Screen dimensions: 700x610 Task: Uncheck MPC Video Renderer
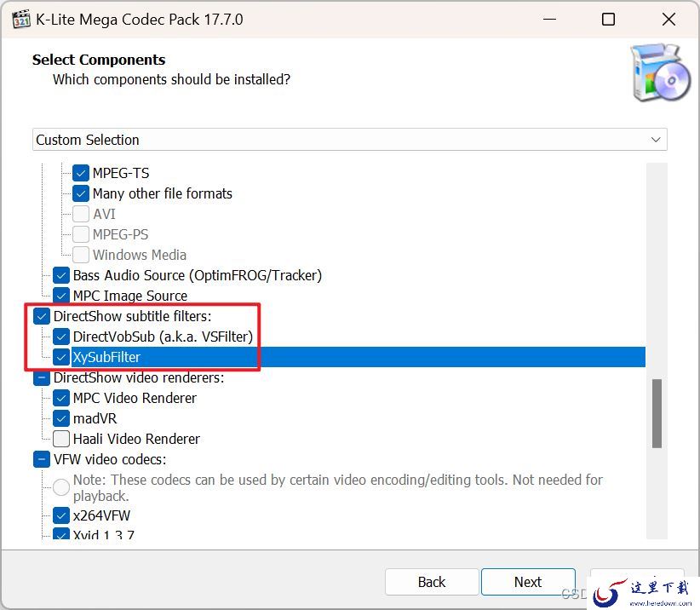tap(61, 398)
